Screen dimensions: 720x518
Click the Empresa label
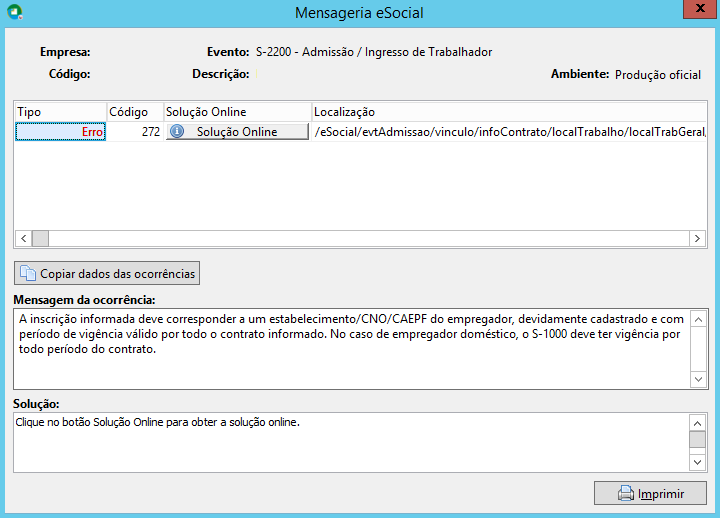tap(65, 52)
